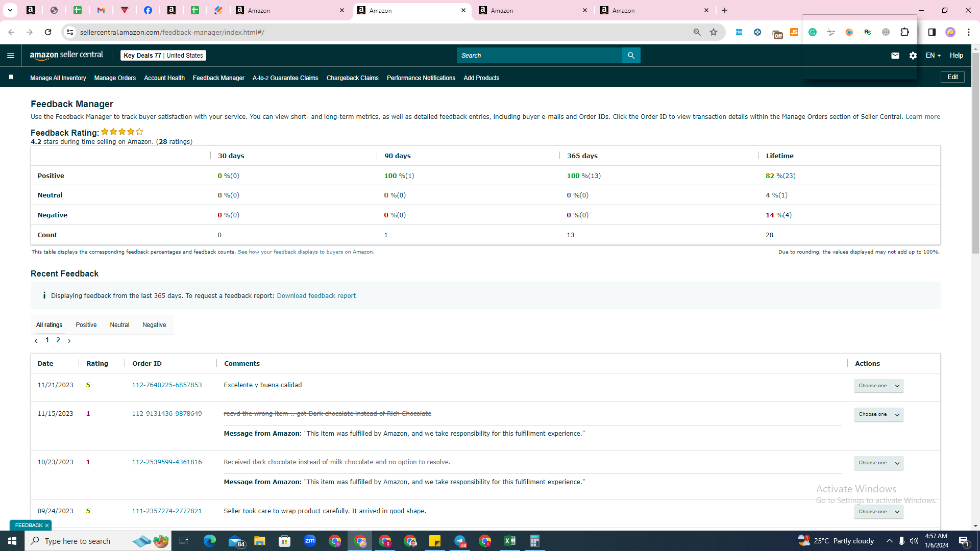Open Choose one dropdown for 09/24/2023 feedback
The image size is (980, 551).
tap(879, 512)
